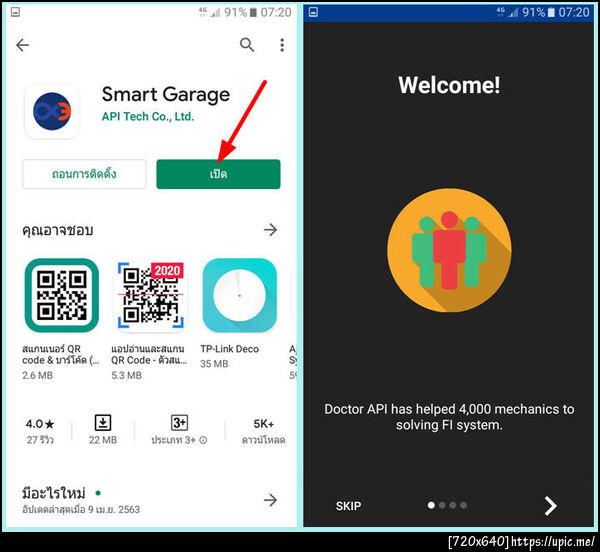Tap the orange people illustration on Welcome screen
The height and width of the screenshot is (552, 600).
point(449,250)
